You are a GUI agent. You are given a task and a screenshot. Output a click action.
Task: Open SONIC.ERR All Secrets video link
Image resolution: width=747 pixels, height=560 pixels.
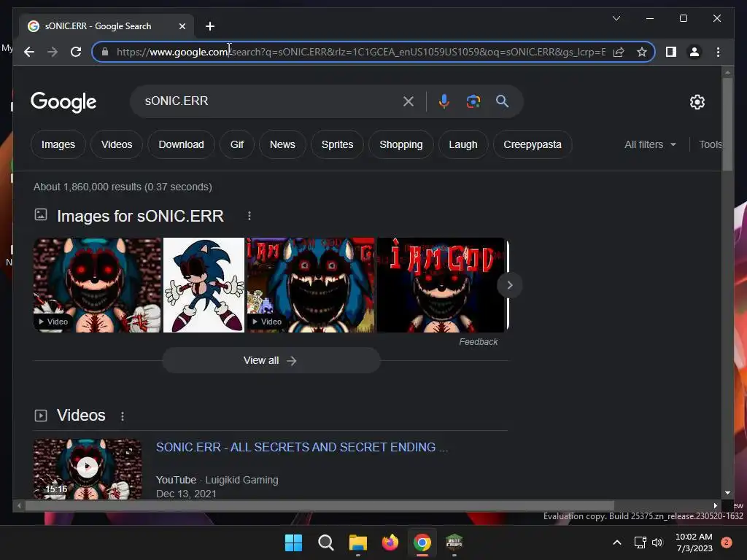pyautogui.click(x=301, y=447)
